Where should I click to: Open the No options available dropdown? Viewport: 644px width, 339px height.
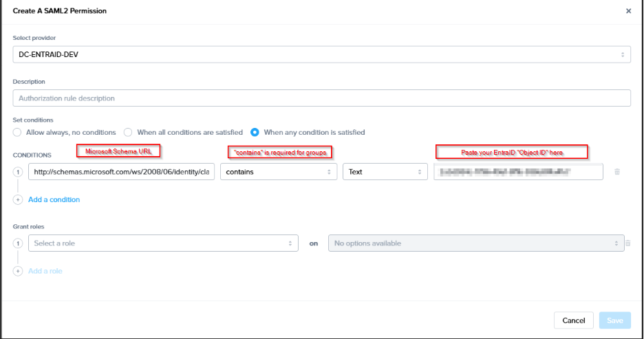pyautogui.click(x=476, y=243)
